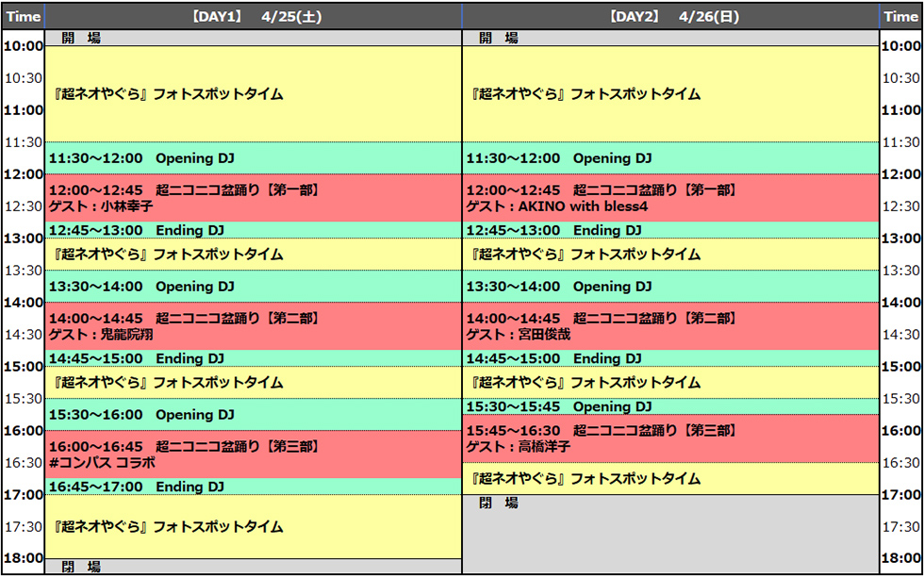Click the left Time column header
This screenshot has width=924, height=577.
click(23, 16)
